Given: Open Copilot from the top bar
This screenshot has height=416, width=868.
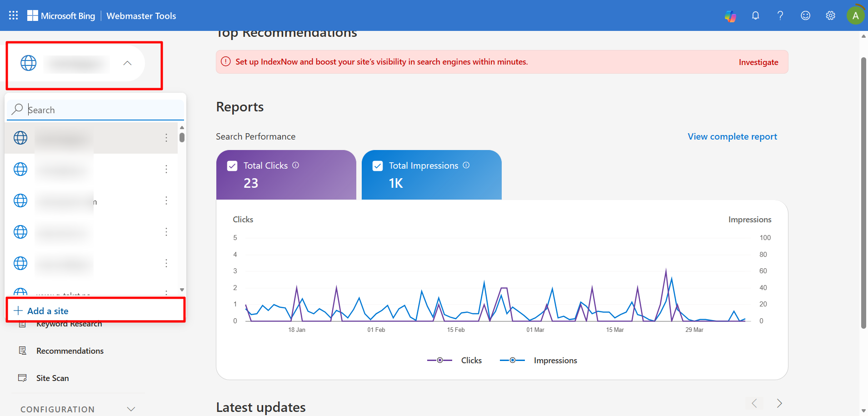Looking at the screenshot, I should tap(731, 15).
